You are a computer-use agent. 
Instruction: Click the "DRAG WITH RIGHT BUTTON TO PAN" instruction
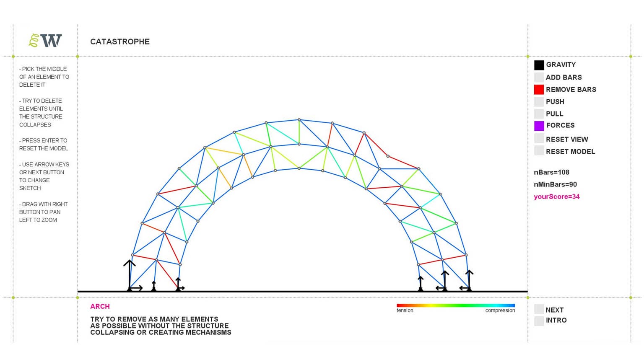[43, 212]
